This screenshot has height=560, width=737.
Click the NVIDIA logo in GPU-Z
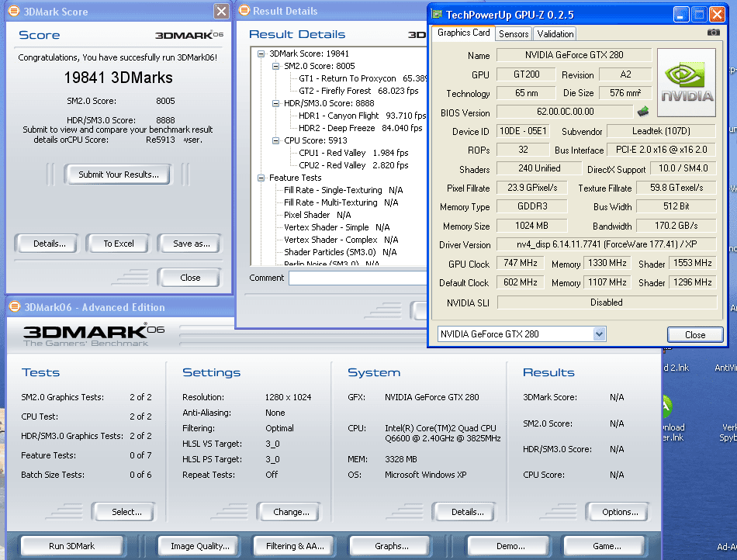(x=687, y=83)
